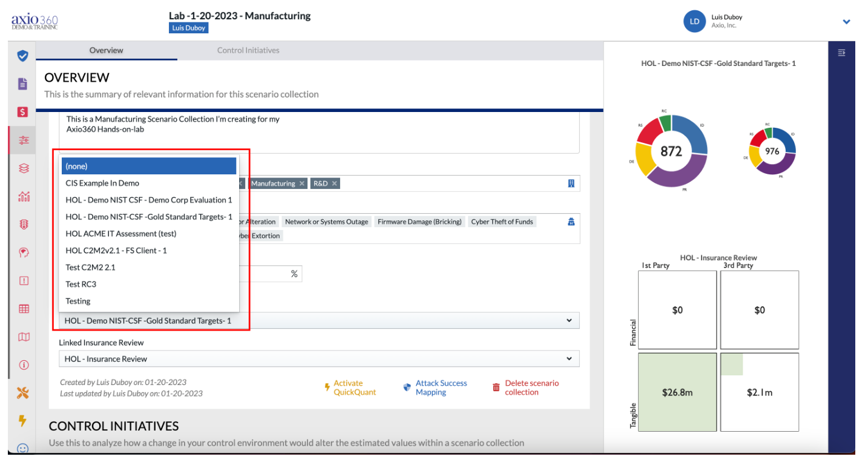Screen dimensions: 868x465
Task: Click the CONTROL INITIATIVES section heading
Action: [x=114, y=426]
